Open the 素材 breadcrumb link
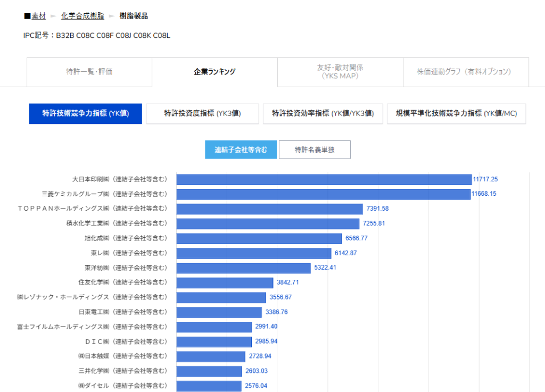The image size is (545, 392). point(38,16)
